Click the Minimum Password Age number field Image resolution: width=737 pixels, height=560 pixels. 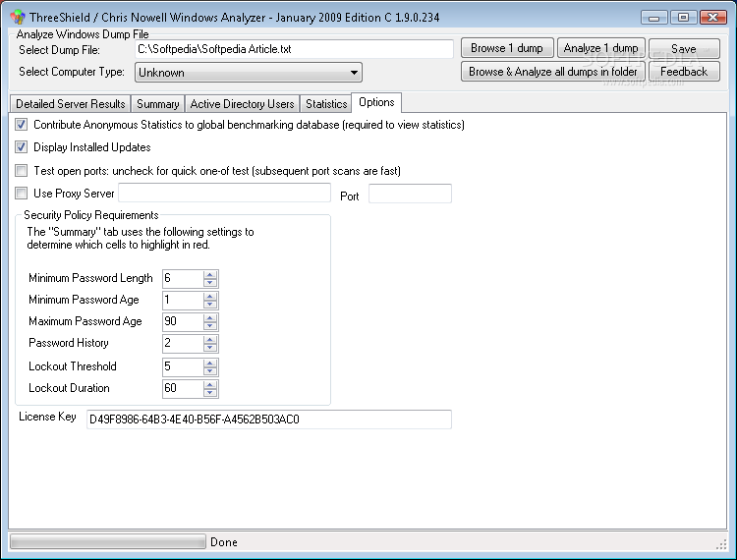[x=184, y=301]
